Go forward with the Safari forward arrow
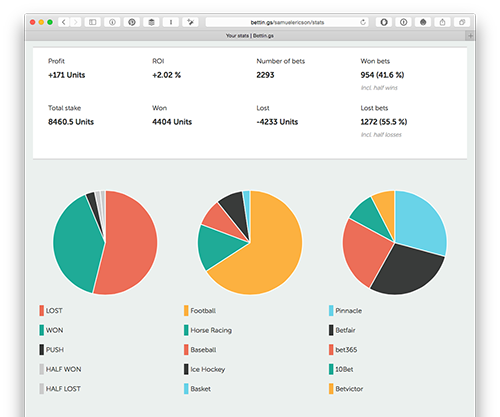 pos(75,22)
